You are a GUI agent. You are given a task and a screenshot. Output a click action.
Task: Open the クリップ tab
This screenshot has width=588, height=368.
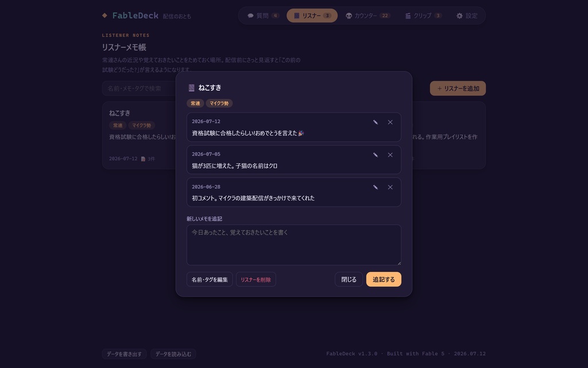pyautogui.click(x=423, y=16)
